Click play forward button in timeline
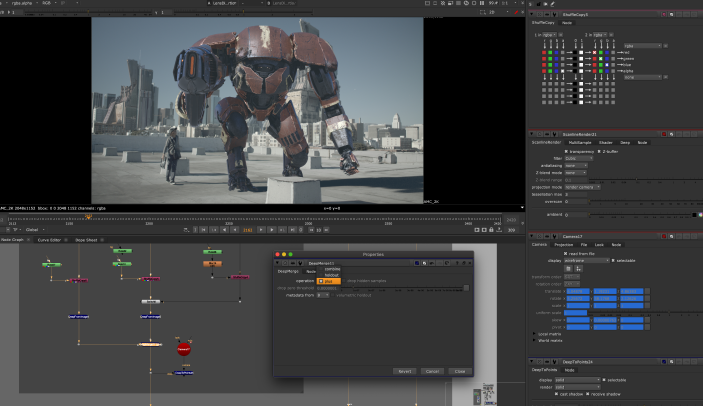Viewport: 703px width, 406px height. point(272,230)
